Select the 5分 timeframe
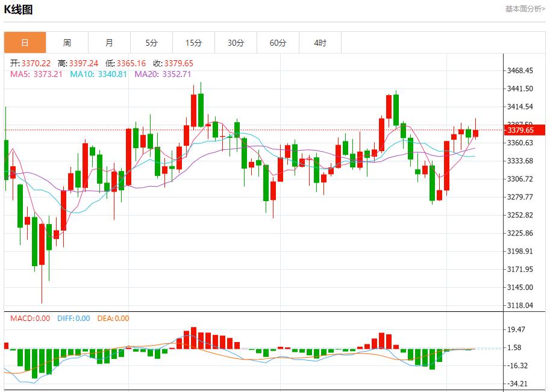Viewport: 550px width, 392px height. click(x=151, y=43)
